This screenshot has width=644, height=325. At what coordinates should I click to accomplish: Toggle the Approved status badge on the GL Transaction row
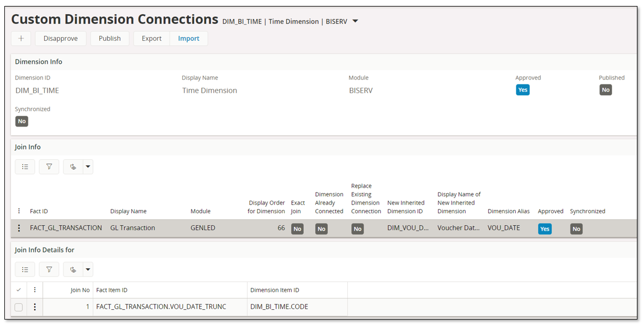[545, 228]
